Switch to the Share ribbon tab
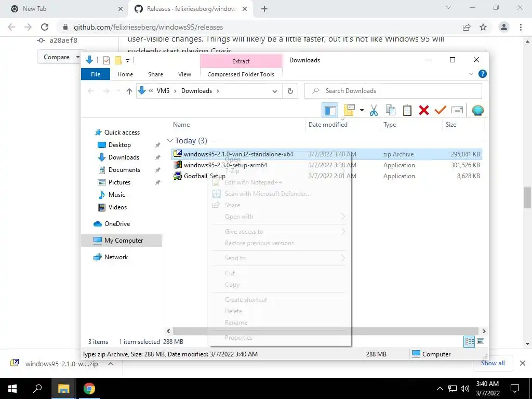532x399 pixels. (155, 74)
